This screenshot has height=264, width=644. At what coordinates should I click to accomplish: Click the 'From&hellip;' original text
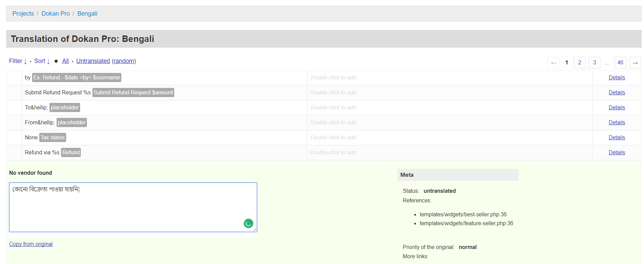[40, 123]
